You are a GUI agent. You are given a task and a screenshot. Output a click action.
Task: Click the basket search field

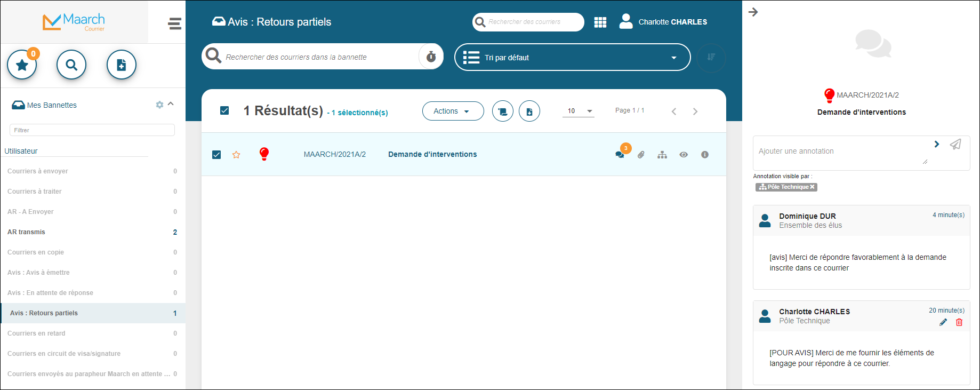click(310, 57)
